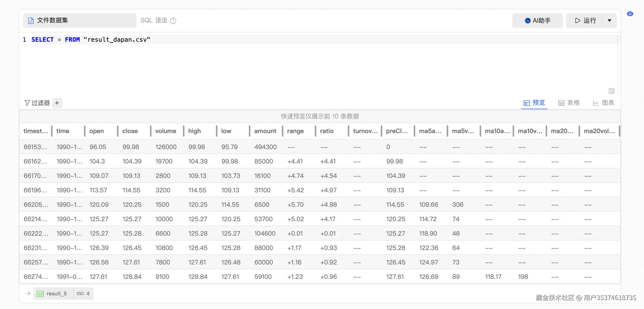Switch to the 表格 table tab

569,103
